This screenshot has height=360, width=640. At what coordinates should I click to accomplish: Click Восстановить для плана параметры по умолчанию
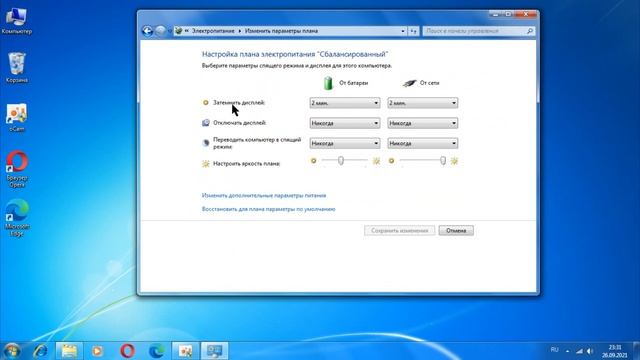pyautogui.click(x=269, y=209)
